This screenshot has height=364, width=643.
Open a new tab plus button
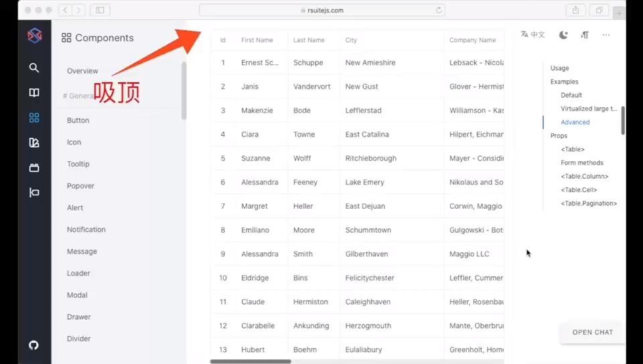[x=619, y=13]
